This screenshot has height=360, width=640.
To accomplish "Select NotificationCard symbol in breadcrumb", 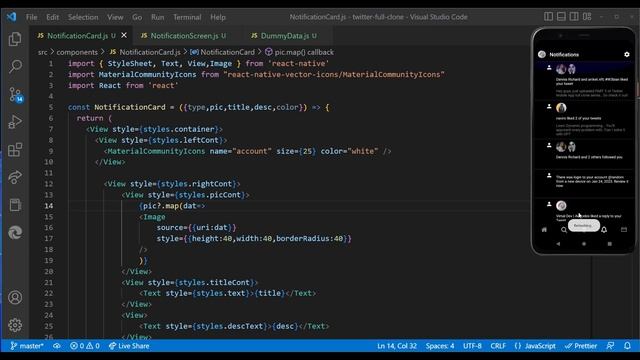I will (222, 52).
